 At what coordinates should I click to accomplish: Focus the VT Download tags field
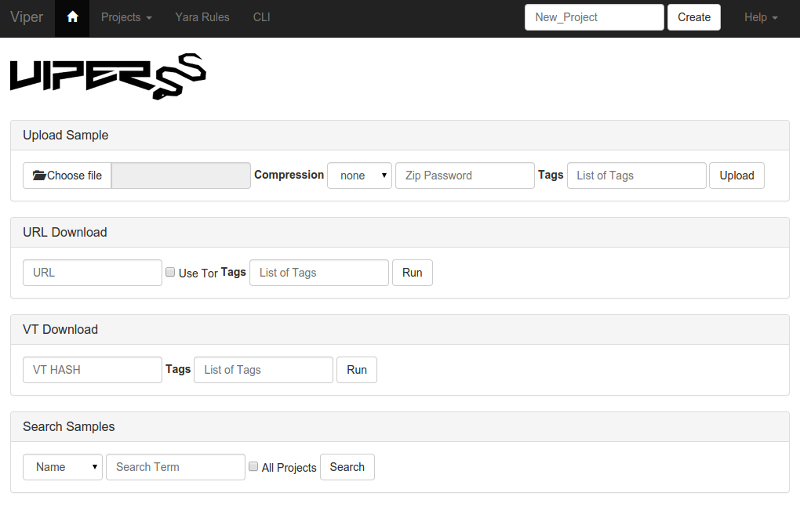[263, 370]
